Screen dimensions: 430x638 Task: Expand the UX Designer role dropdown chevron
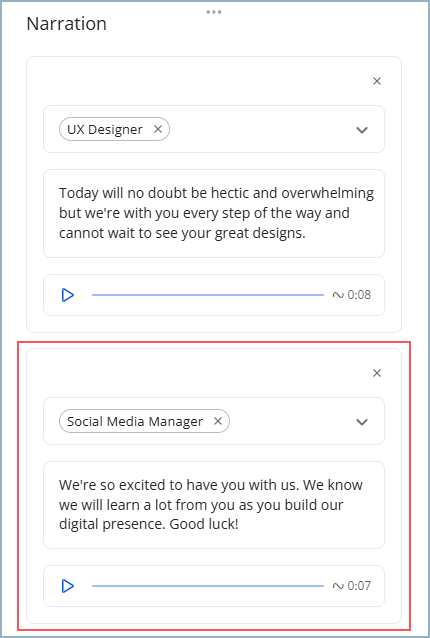point(362,130)
